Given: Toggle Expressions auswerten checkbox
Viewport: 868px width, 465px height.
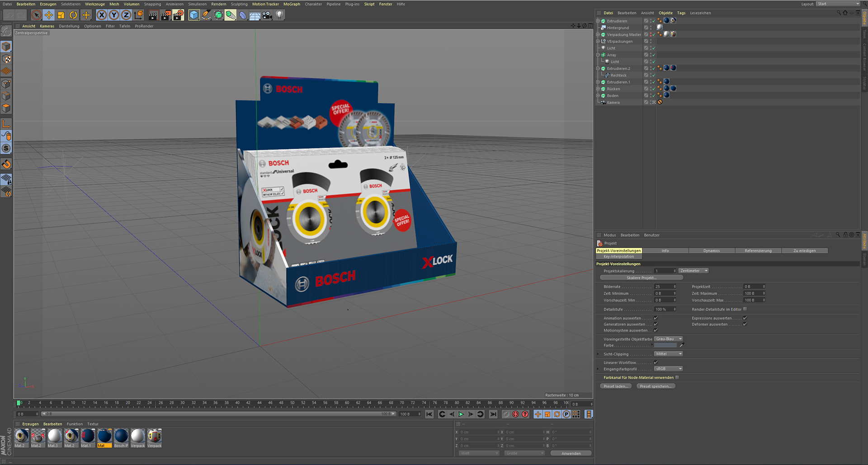Looking at the screenshot, I should click(745, 318).
